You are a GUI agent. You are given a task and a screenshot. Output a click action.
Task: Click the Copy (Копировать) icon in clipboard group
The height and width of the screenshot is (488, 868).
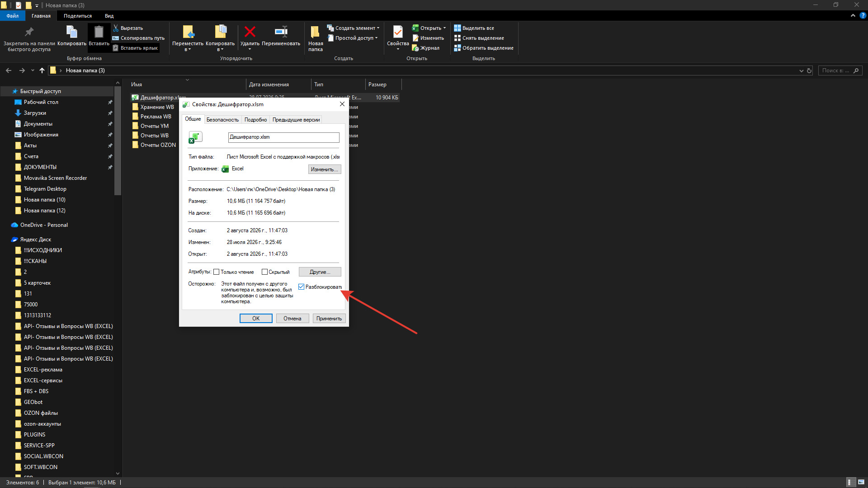(x=72, y=32)
